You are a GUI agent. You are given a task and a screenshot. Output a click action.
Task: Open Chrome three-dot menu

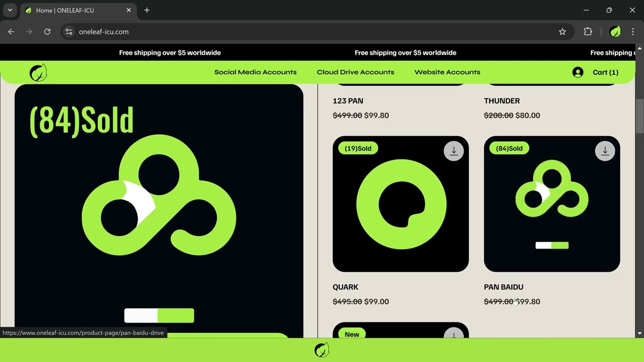(x=633, y=32)
